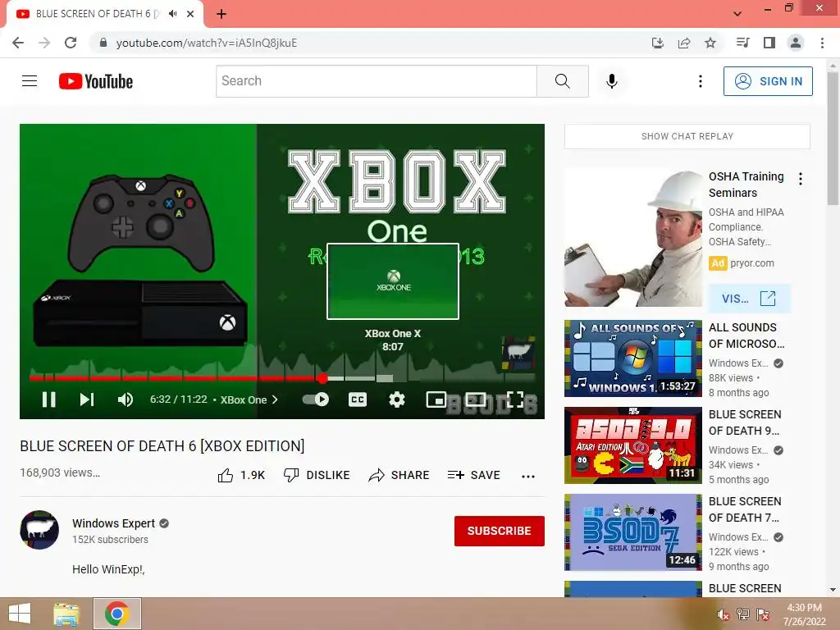The image size is (840, 630).
Task: Install app icon in address bar
Action: pos(657,43)
